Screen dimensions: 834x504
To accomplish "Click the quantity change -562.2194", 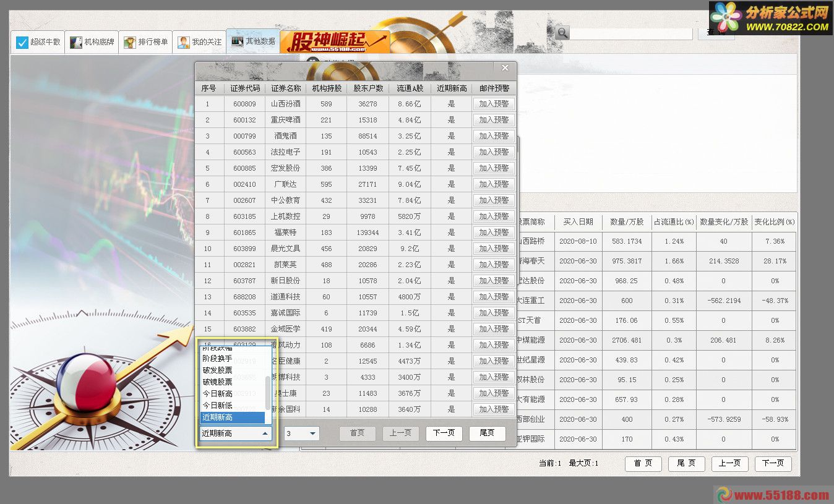I will [x=724, y=301].
